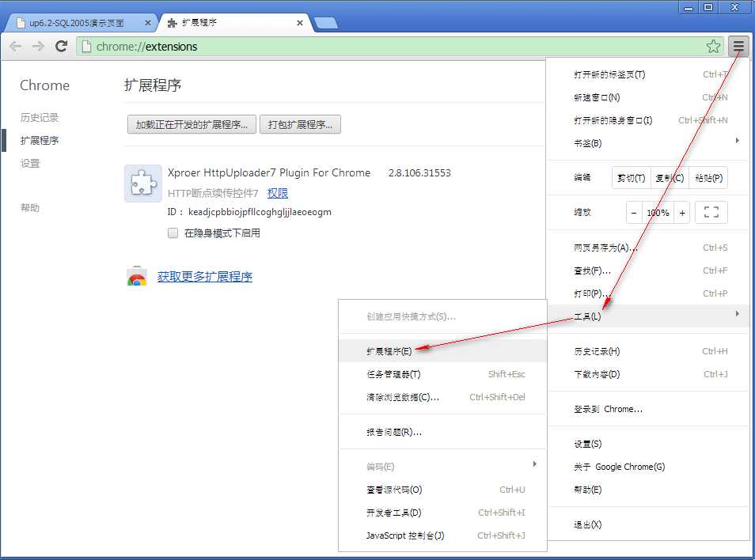Close the up6.2-SQL2005 tab
The height and width of the screenshot is (560, 755).
pos(148,23)
